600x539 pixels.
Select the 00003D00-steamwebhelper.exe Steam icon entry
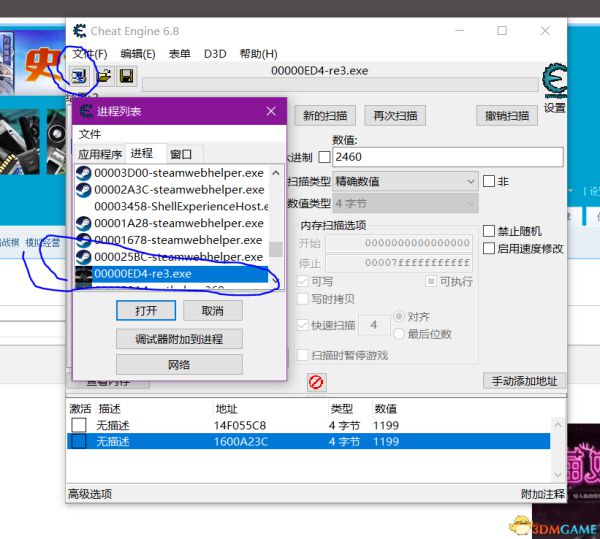(85, 172)
